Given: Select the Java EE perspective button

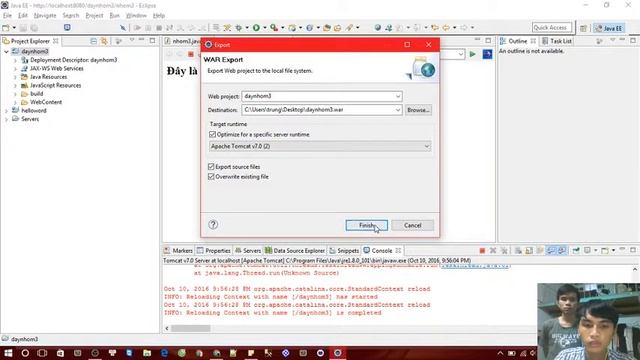Looking at the screenshot, I should (x=608, y=28).
